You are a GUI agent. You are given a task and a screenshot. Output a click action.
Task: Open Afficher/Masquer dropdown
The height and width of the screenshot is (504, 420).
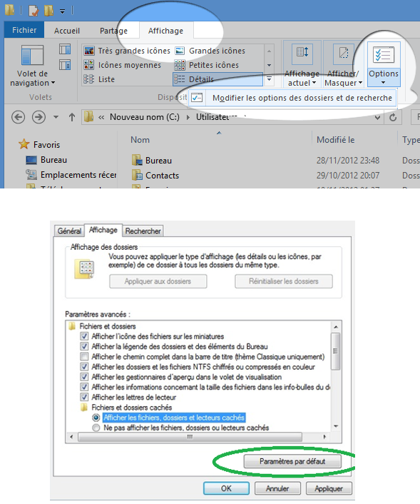click(x=343, y=66)
